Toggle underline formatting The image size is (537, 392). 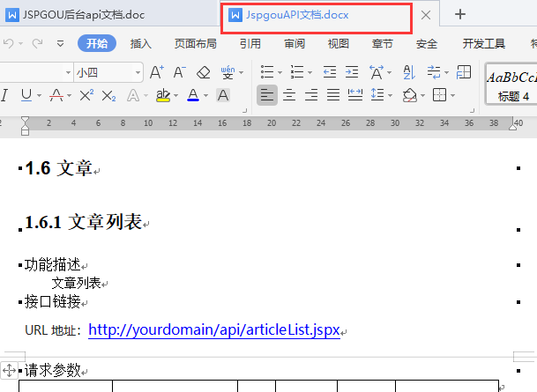point(26,95)
